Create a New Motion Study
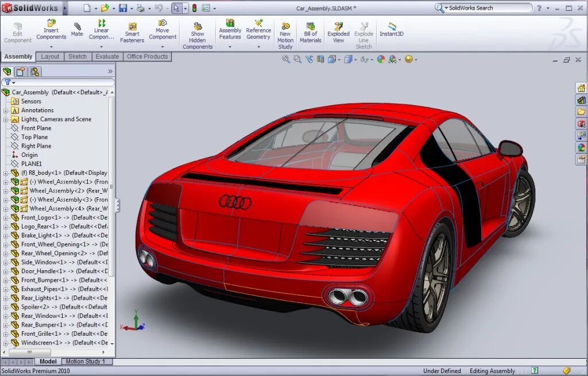Image resolution: width=588 pixels, height=376 pixels. [285, 36]
